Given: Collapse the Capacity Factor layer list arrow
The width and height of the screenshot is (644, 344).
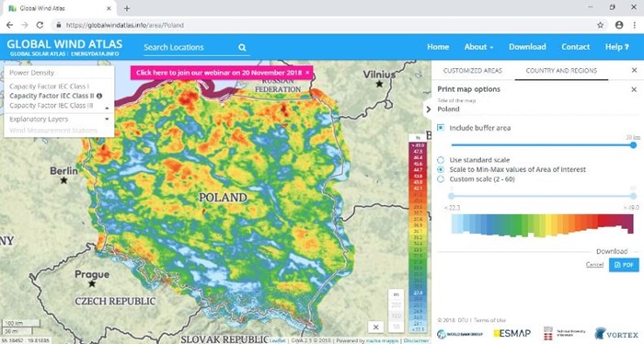Looking at the screenshot, I should 107,108.
